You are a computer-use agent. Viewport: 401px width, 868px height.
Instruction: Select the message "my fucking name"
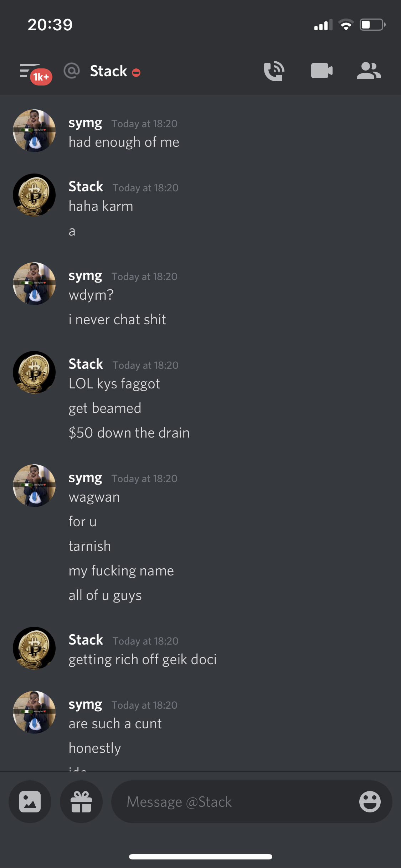121,571
